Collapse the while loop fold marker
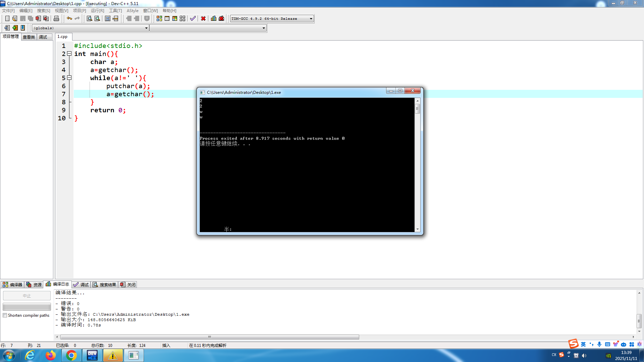The image size is (644, 362). tap(69, 78)
